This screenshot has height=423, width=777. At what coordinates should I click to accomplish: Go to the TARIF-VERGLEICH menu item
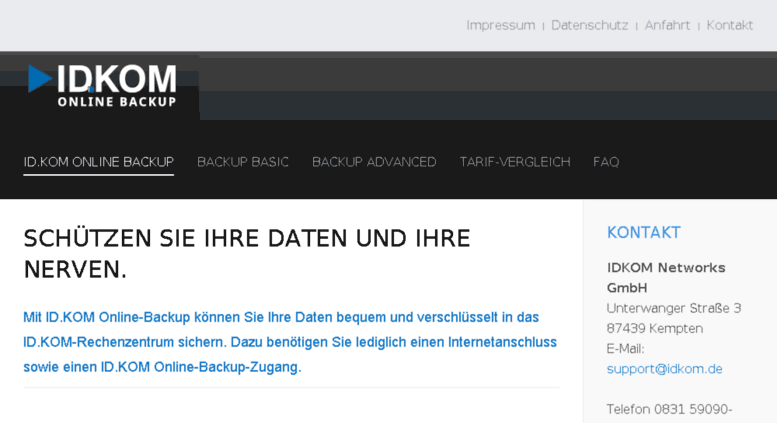point(515,162)
